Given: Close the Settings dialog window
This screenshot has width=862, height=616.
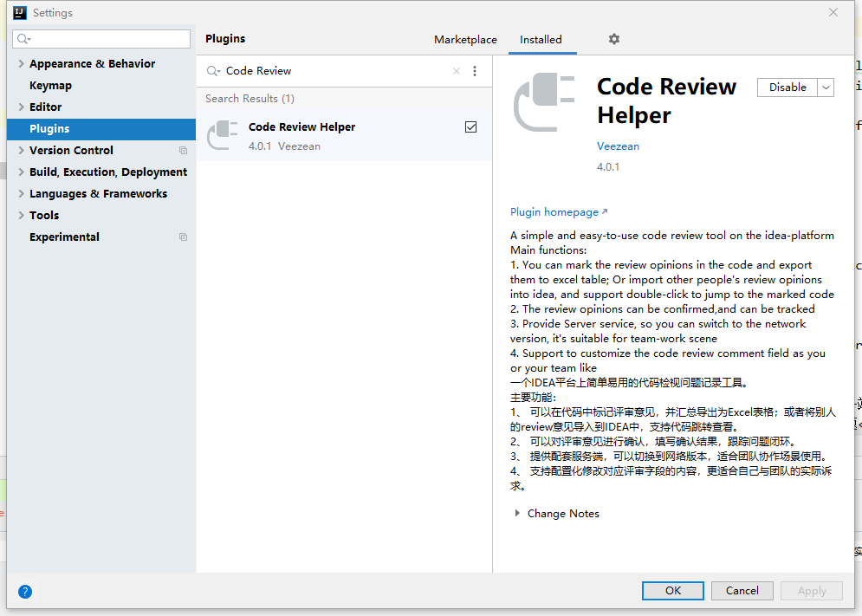Looking at the screenshot, I should pyautogui.click(x=833, y=12).
